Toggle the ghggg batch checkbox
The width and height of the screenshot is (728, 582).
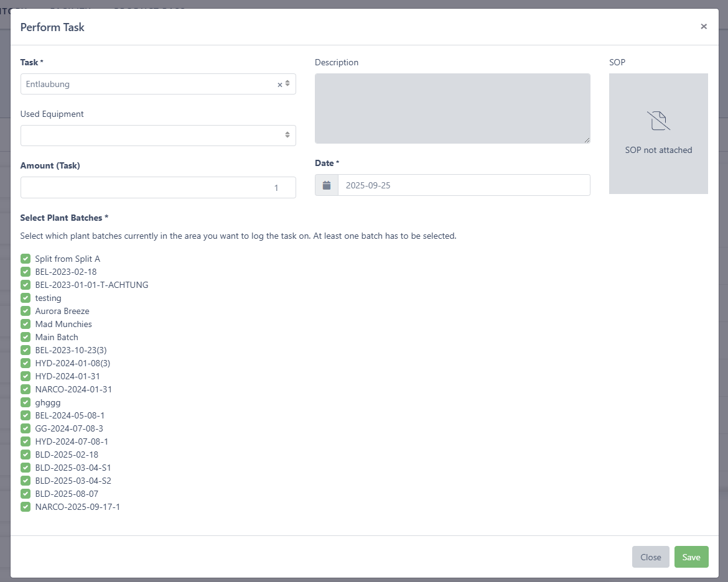coord(26,402)
